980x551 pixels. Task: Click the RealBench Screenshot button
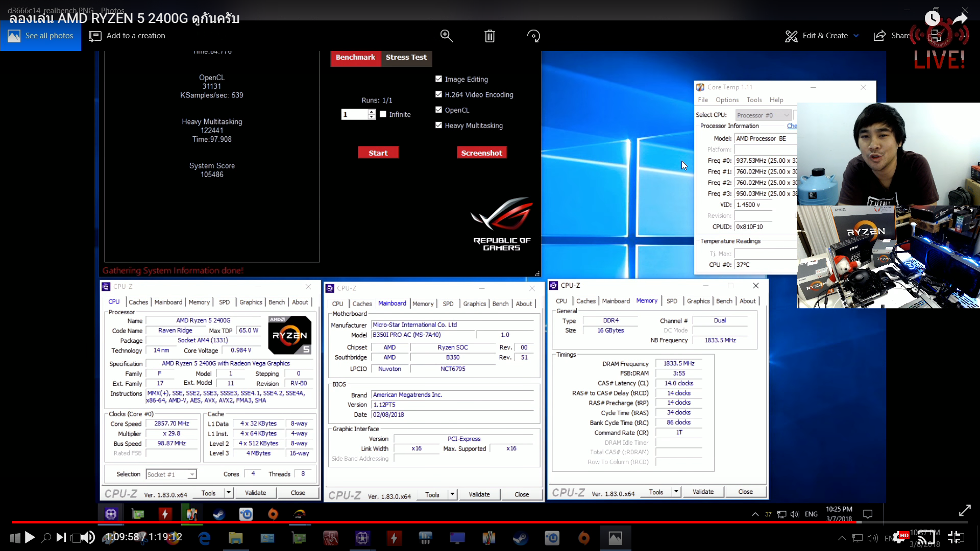[x=481, y=153]
